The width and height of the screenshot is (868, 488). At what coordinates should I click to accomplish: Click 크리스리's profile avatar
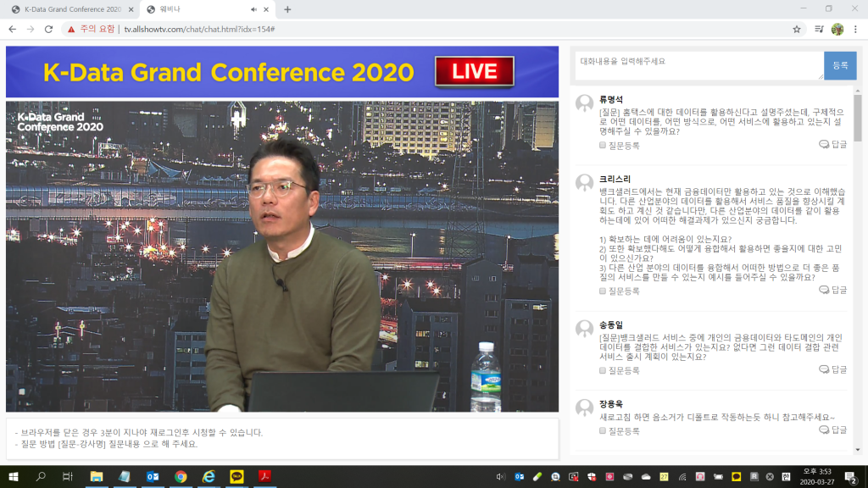[x=585, y=183]
